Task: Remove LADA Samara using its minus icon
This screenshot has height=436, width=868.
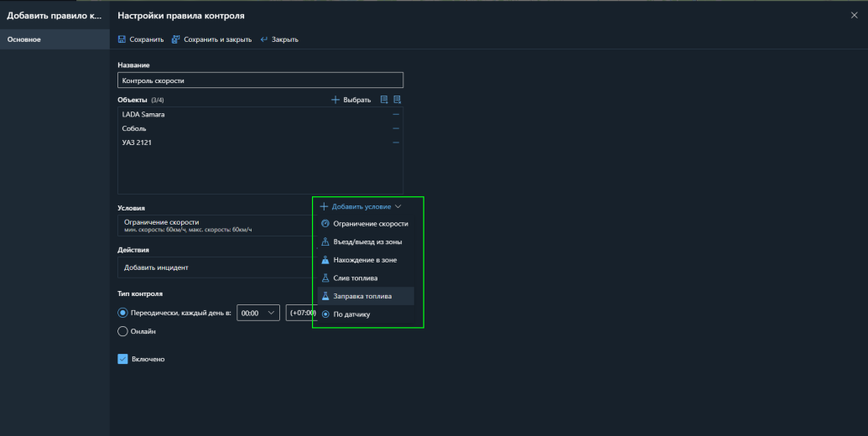Action: point(396,114)
